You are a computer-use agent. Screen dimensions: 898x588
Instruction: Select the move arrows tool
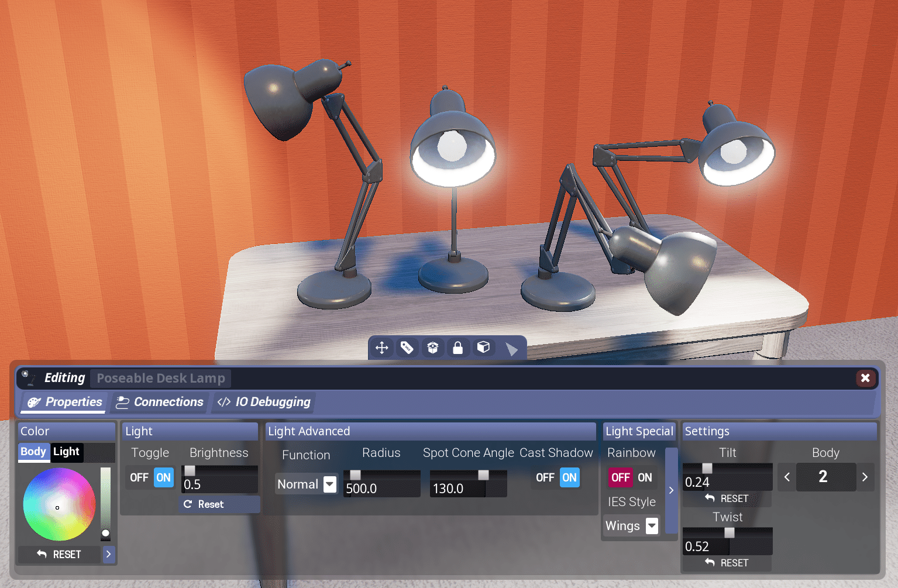pos(382,348)
